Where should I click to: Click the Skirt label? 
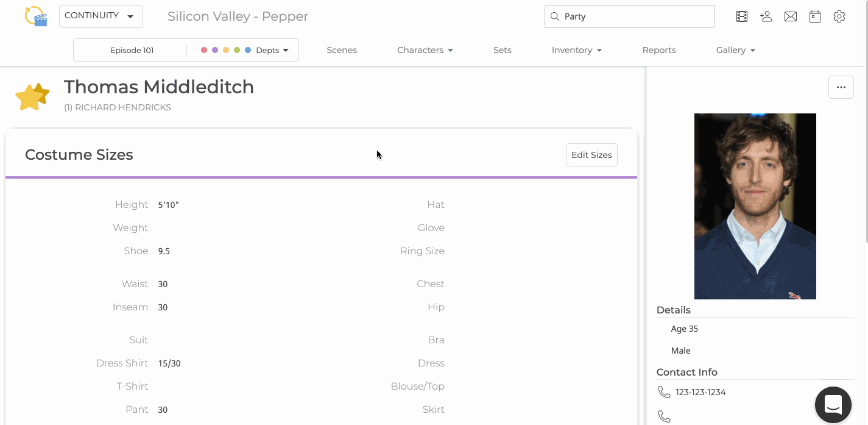434,410
